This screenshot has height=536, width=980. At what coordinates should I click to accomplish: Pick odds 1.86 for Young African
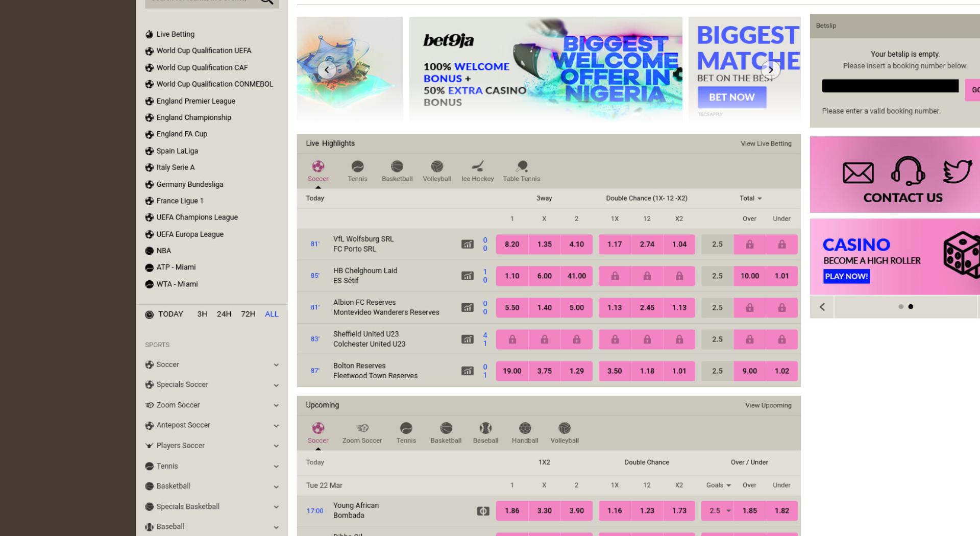tap(512, 510)
